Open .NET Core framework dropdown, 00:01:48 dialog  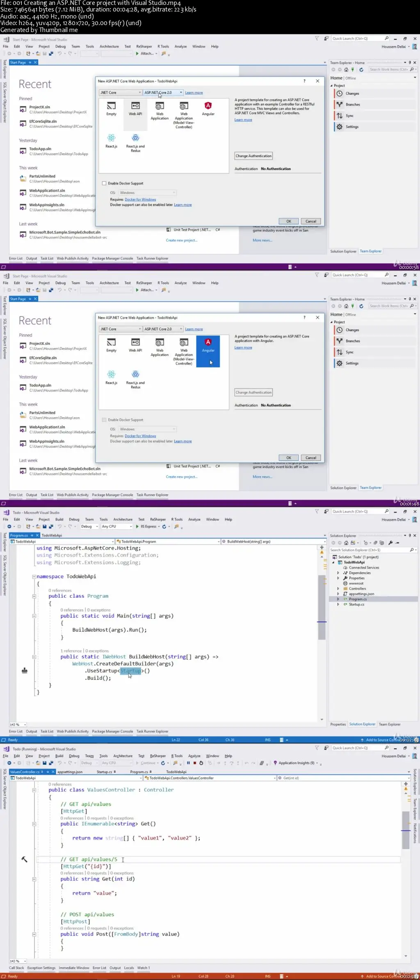click(121, 329)
